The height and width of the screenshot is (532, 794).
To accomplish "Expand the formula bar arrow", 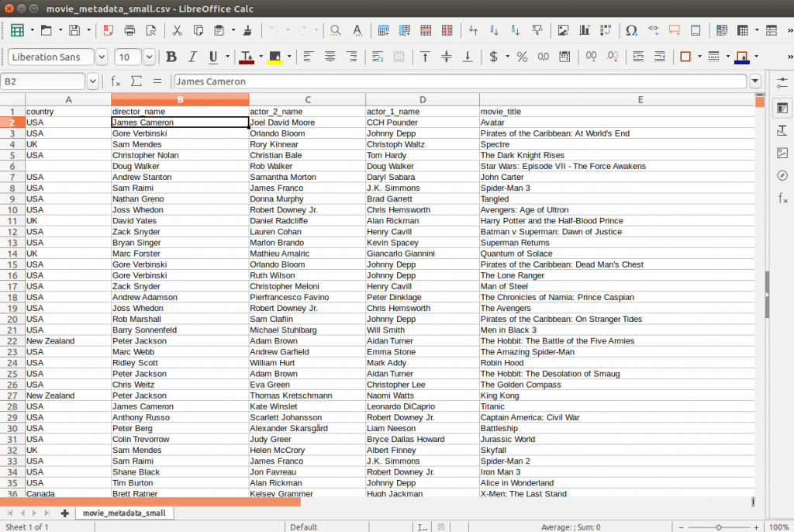I will [x=755, y=81].
